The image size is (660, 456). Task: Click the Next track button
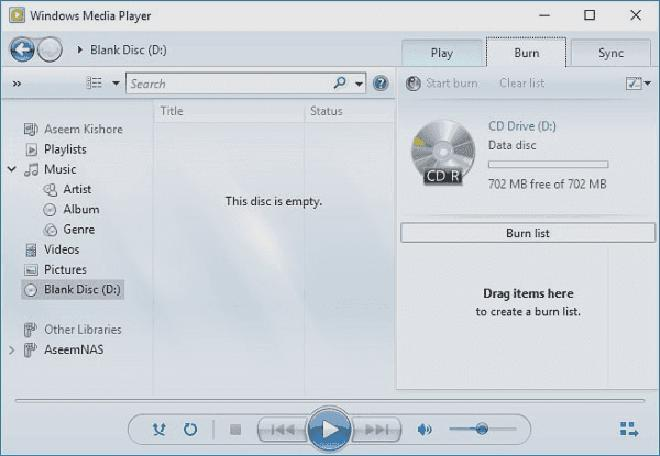tap(376, 429)
